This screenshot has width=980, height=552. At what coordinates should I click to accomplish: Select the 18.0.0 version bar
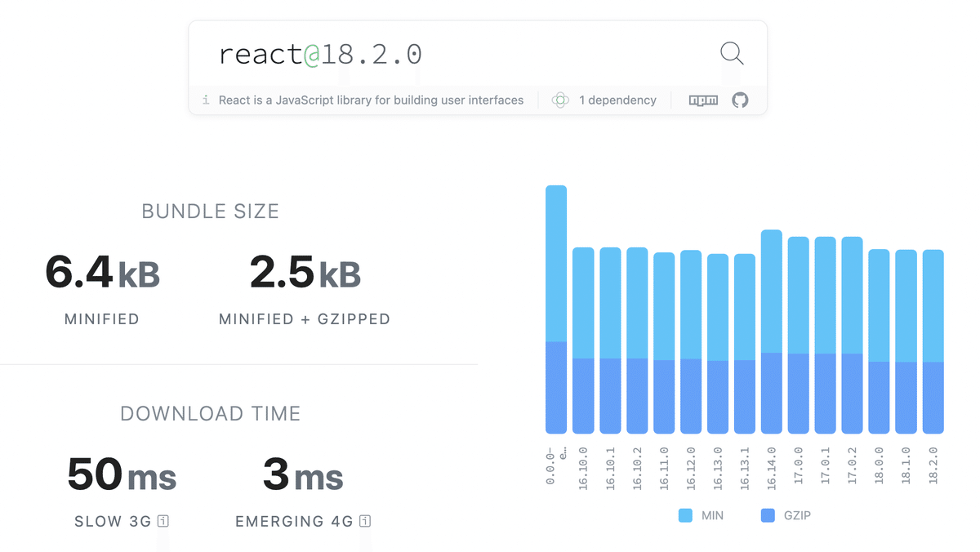tap(880, 341)
